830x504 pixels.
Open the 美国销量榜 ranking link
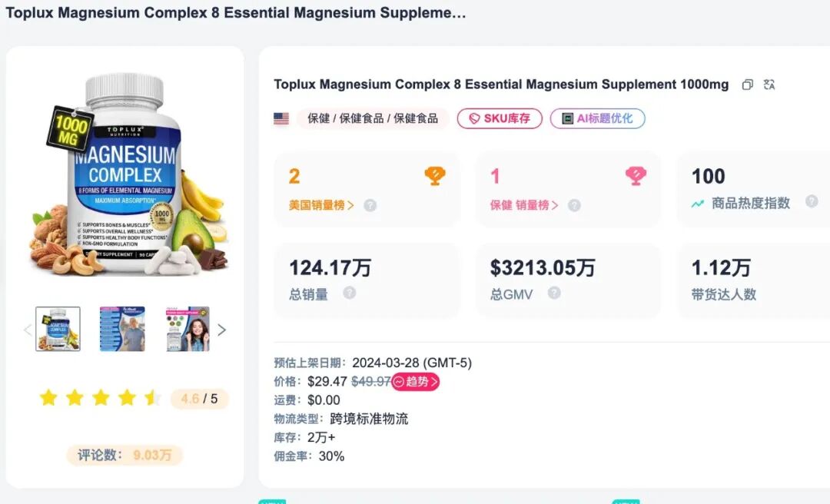(x=321, y=205)
